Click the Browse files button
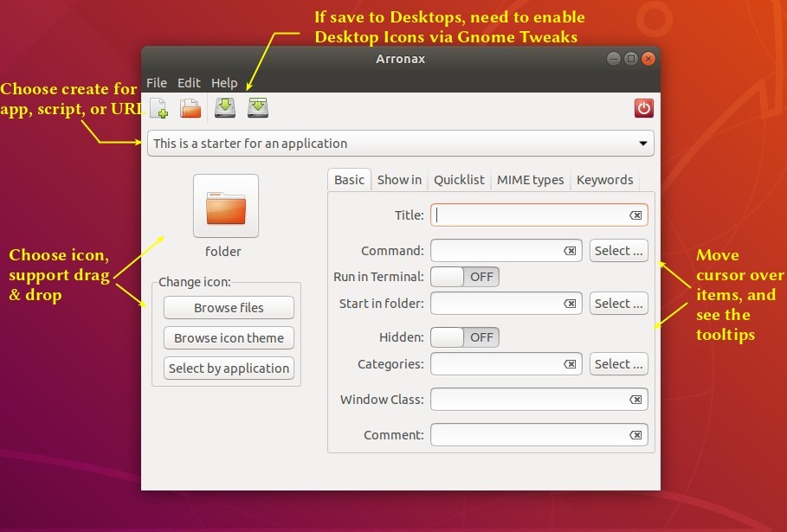This screenshot has width=787, height=532. tap(229, 308)
